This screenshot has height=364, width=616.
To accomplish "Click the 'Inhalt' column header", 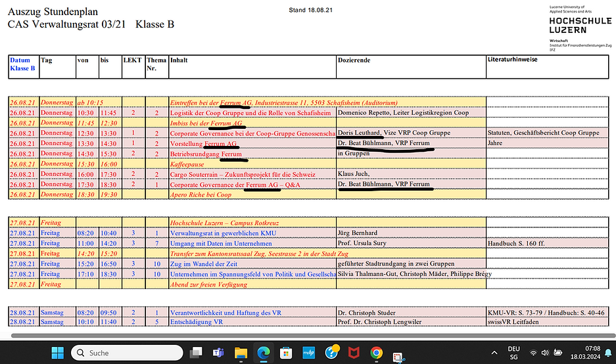I will pos(252,67).
